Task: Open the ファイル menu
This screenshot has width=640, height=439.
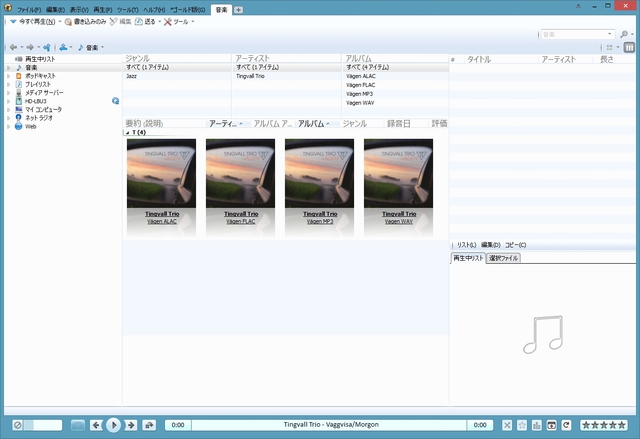Action: 27,9
